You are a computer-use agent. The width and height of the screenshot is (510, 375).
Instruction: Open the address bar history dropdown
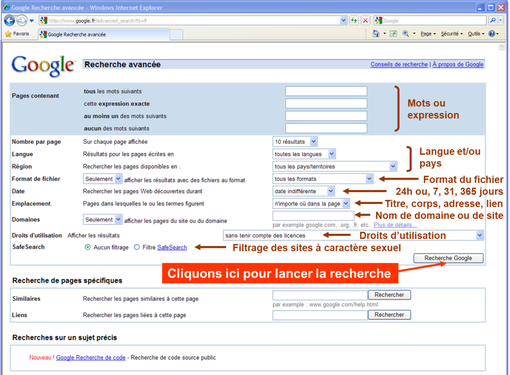point(344,21)
